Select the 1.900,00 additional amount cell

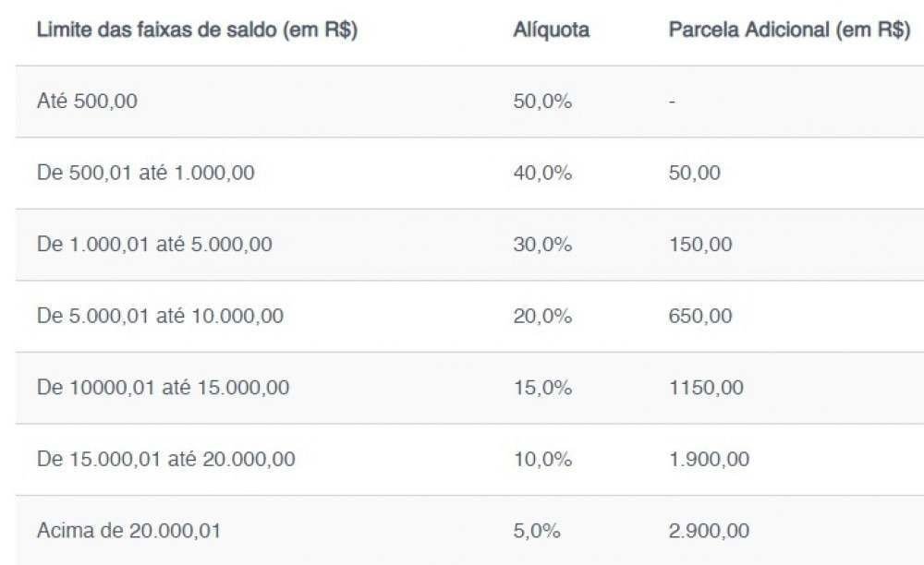point(709,459)
